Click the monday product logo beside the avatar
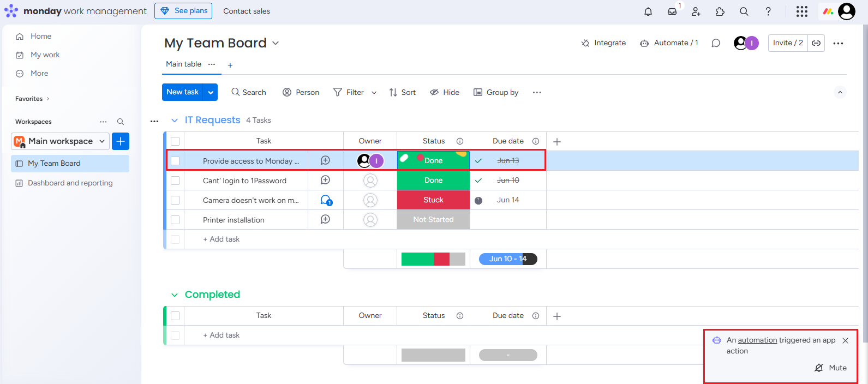 [x=828, y=11]
